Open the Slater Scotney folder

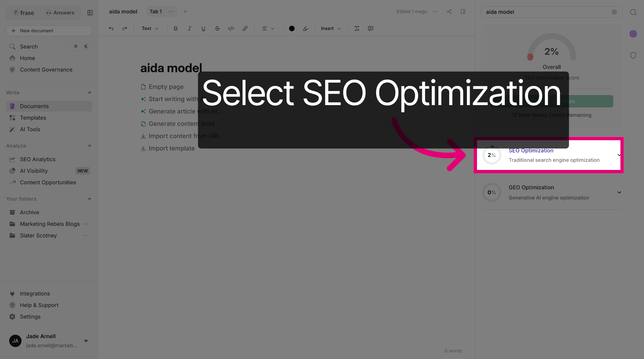click(x=38, y=235)
